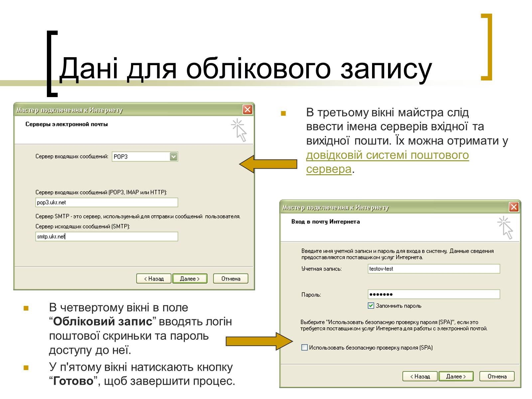Click Назад in the mail login dialog
The image size is (532, 399).
pyautogui.click(x=420, y=376)
